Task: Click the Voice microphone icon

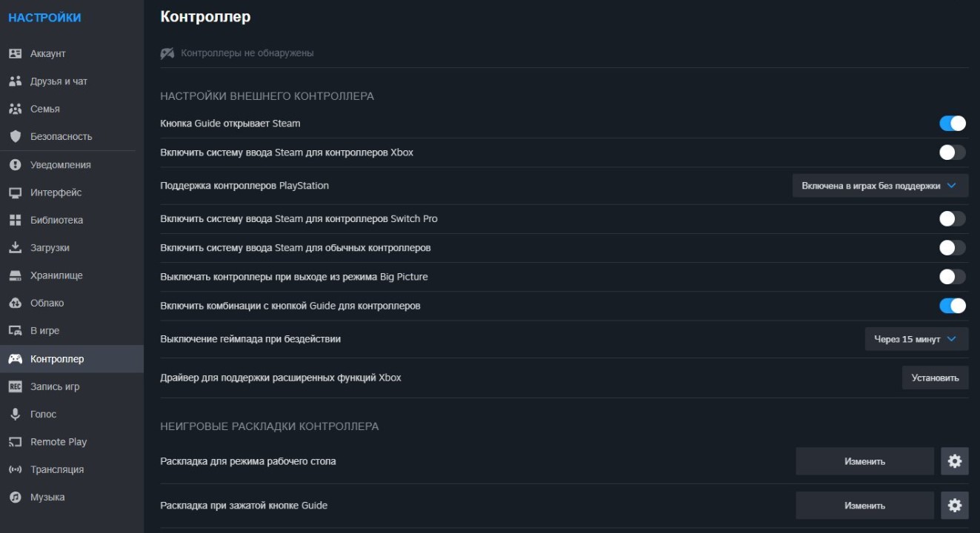Action: tap(15, 415)
